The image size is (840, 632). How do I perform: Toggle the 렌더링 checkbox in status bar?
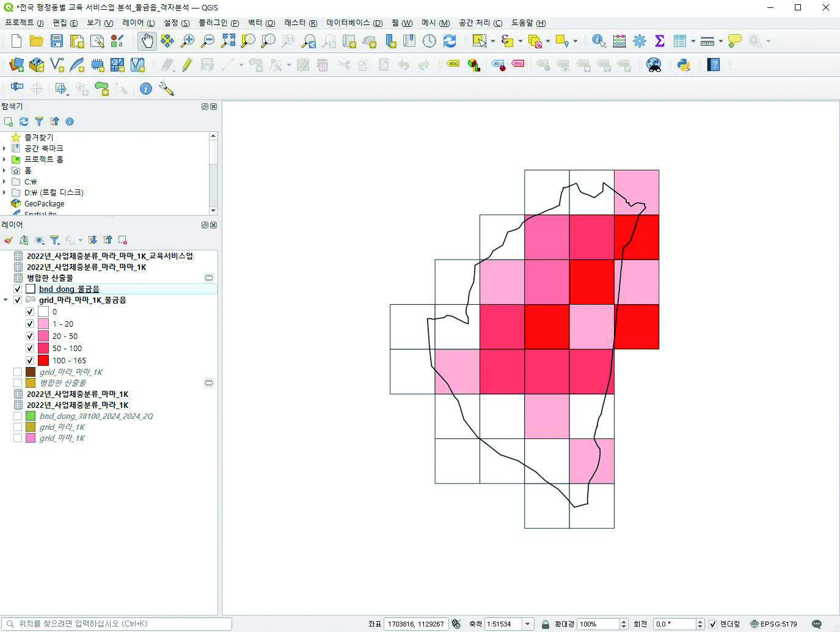coord(712,624)
